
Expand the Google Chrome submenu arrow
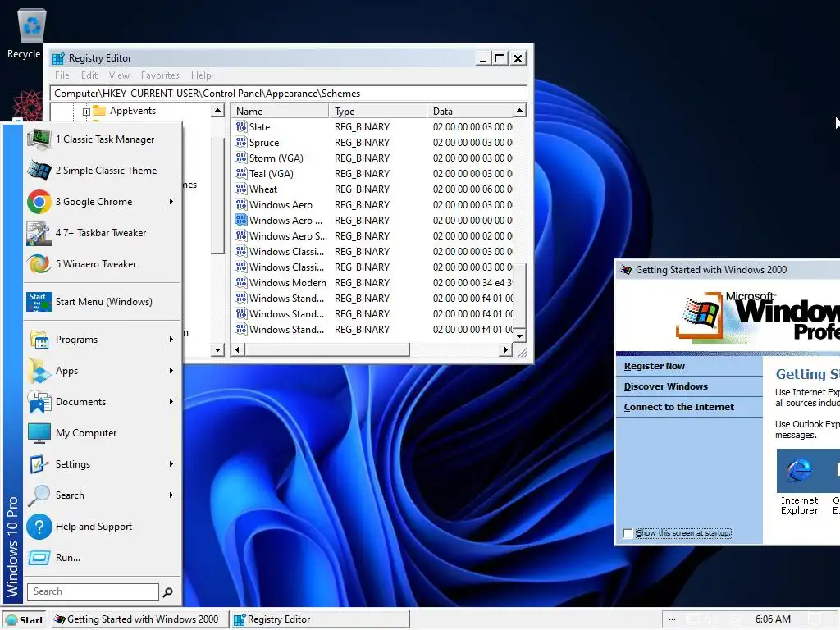171,202
